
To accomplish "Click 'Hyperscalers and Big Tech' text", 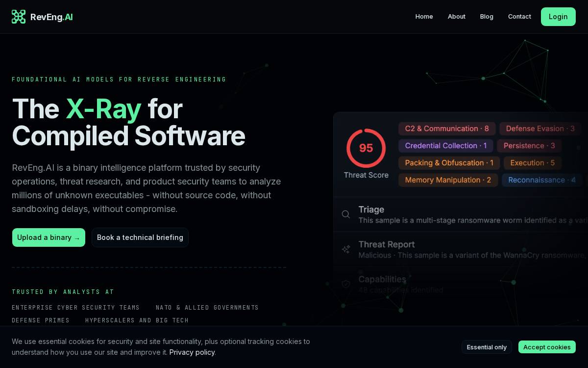I will coord(137,320).
